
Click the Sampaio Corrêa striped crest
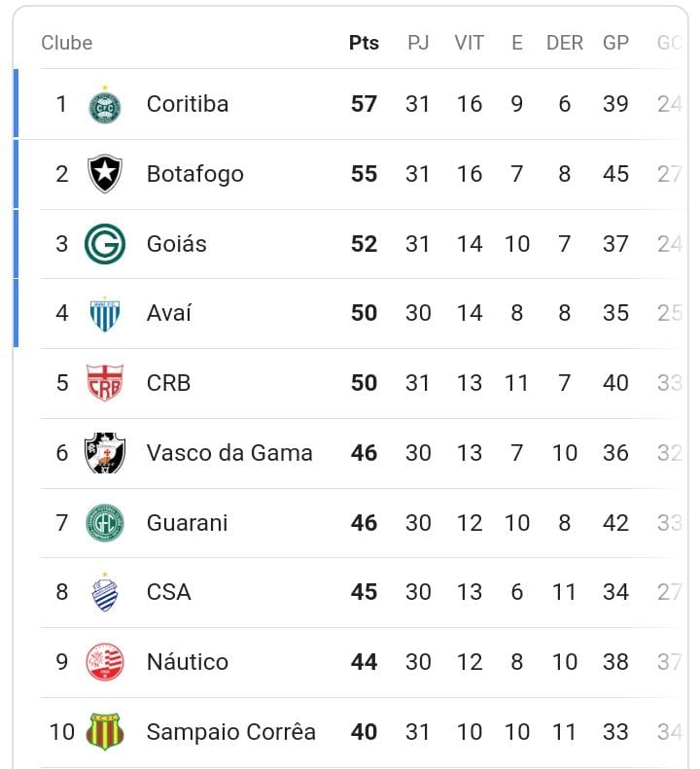(104, 732)
